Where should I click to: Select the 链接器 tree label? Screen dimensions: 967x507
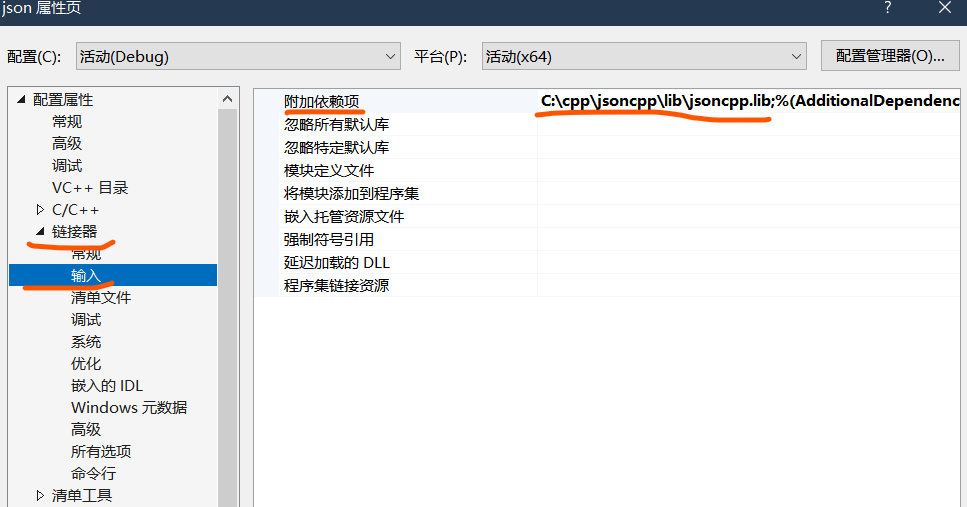coord(75,231)
